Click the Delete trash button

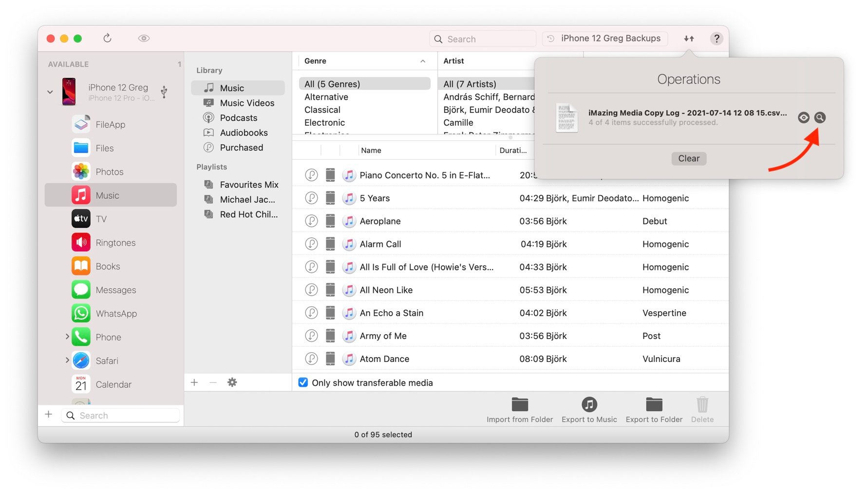click(x=702, y=410)
